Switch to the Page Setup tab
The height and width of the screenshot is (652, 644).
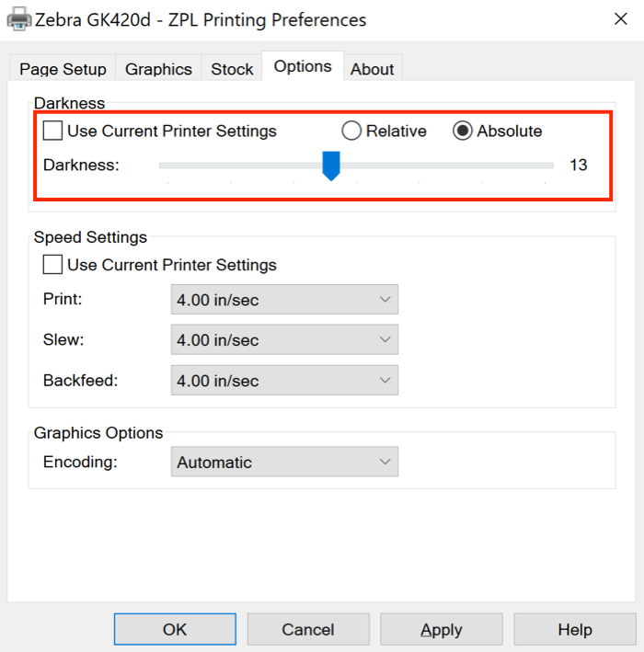63,69
